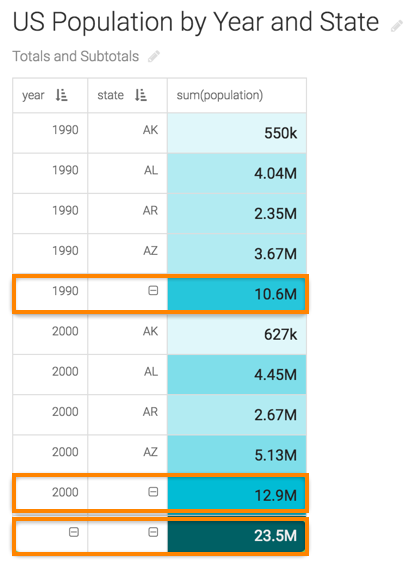Sort by the state column icon
Viewport: 416px width, 575px height.
tap(141, 95)
